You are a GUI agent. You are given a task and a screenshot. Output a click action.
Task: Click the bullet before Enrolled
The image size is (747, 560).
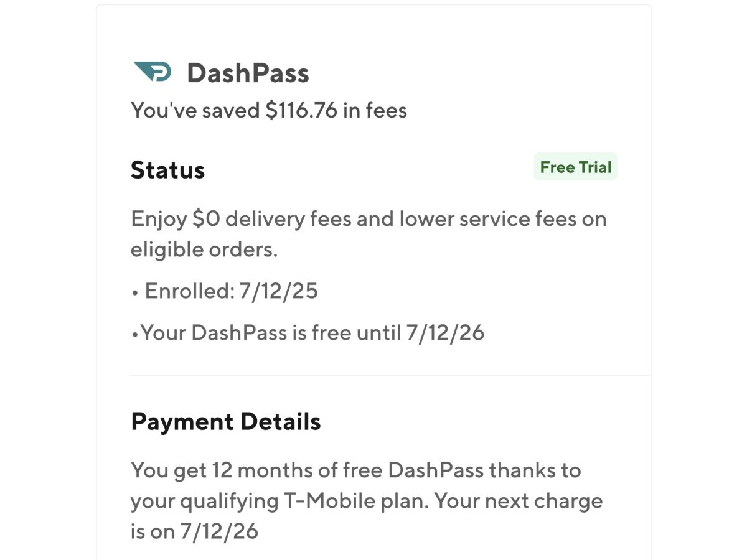(x=134, y=292)
